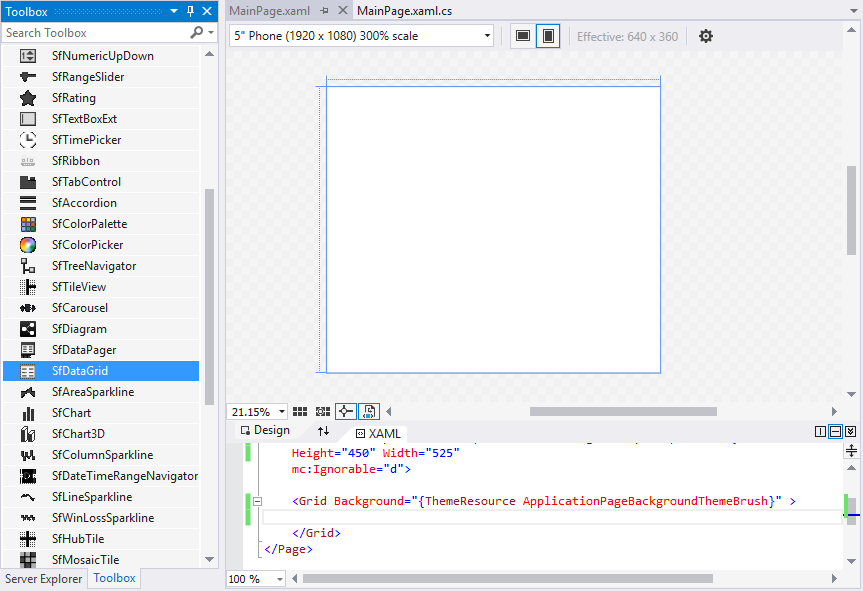Open Toolbox window position dropdown arrow

coord(174,11)
